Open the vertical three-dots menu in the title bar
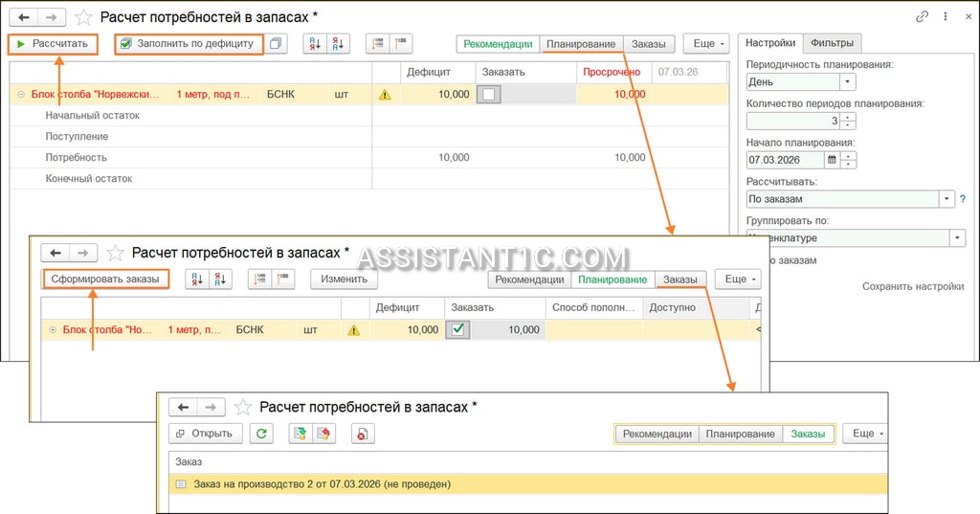Image resolution: width=980 pixels, height=514 pixels. click(x=946, y=17)
